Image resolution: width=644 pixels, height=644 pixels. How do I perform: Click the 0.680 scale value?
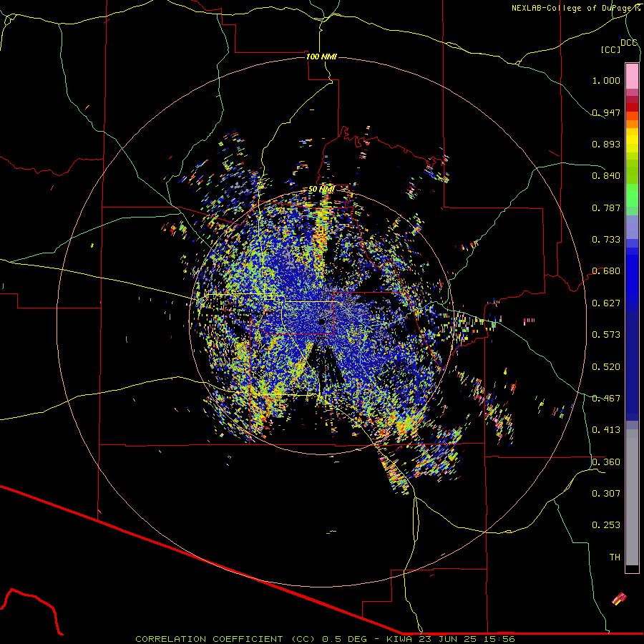606,271
